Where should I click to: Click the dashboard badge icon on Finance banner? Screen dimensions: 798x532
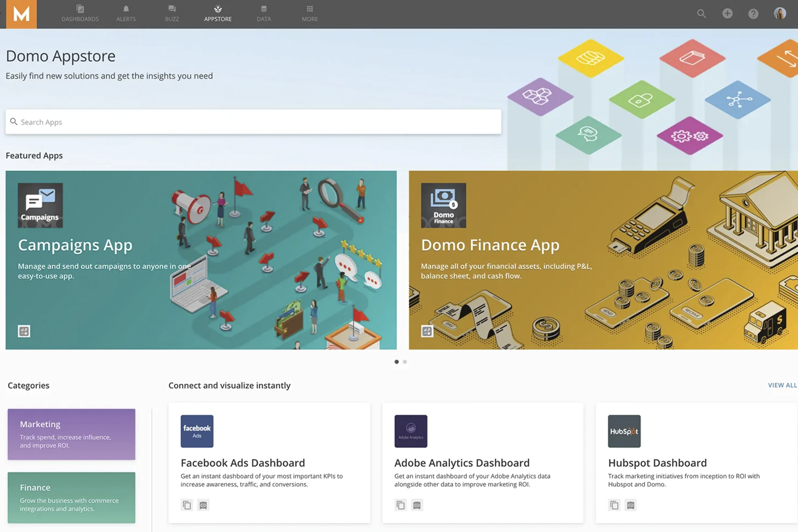point(427,331)
